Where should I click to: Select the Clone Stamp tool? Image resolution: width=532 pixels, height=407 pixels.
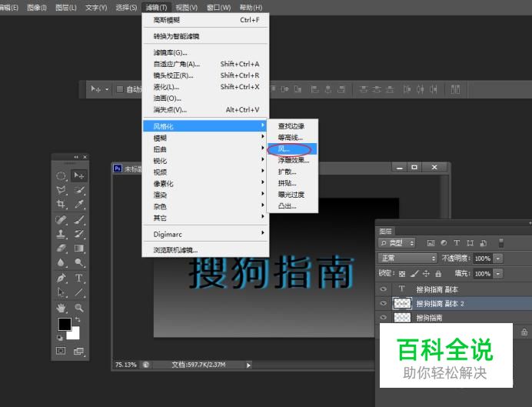click(x=61, y=234)
